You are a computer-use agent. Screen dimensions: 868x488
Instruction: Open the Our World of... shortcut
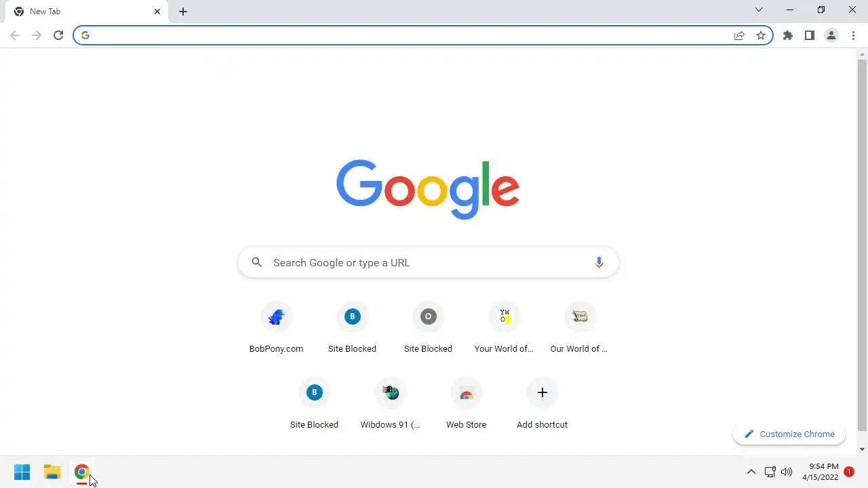click(x=580, y=327)
